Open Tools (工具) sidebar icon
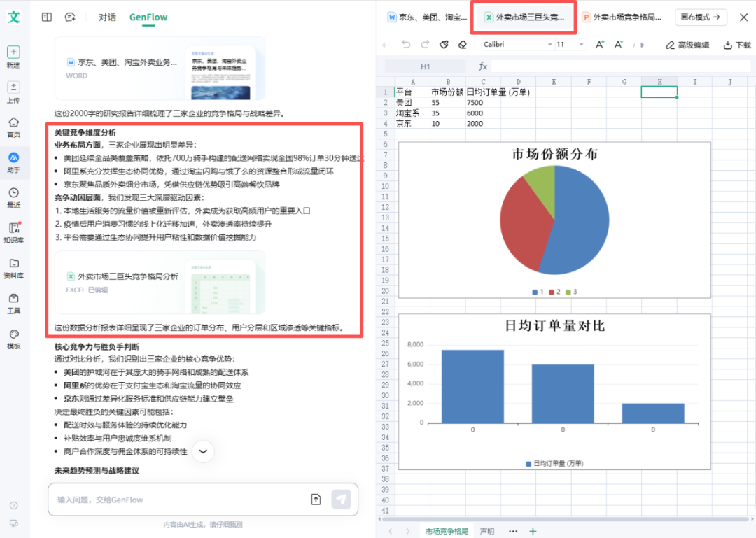The width and height of the screenshot is (756, 538). click(13, 299)
